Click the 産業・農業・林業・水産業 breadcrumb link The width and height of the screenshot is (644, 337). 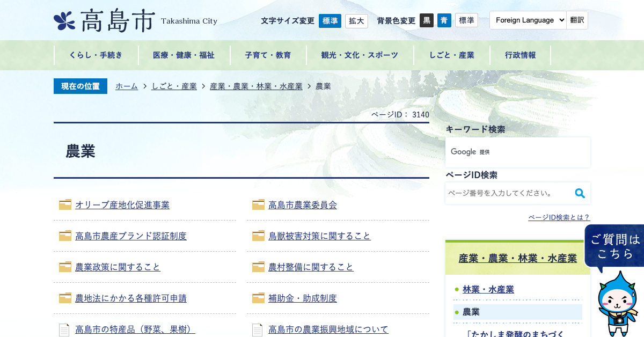point(256,86)
